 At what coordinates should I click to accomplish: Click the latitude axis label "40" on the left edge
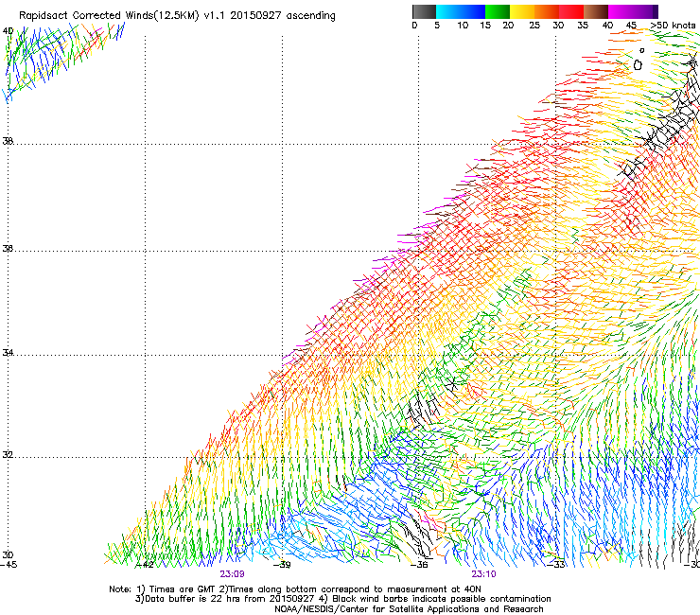(8, 31)
